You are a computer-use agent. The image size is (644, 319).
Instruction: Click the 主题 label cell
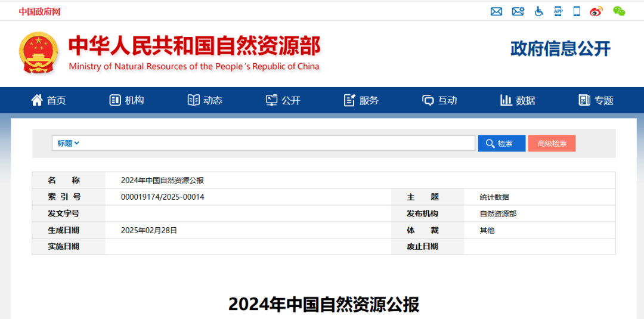point(428,197)
